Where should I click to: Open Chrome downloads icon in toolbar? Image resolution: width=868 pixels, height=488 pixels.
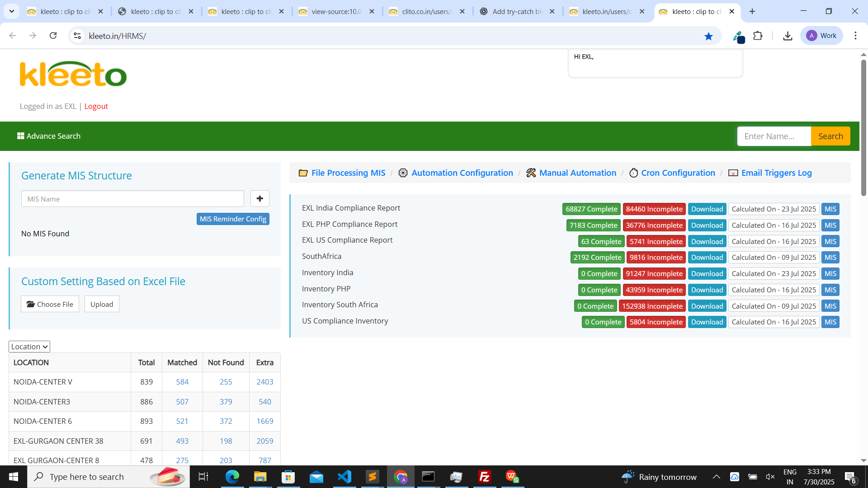[788, 36]
